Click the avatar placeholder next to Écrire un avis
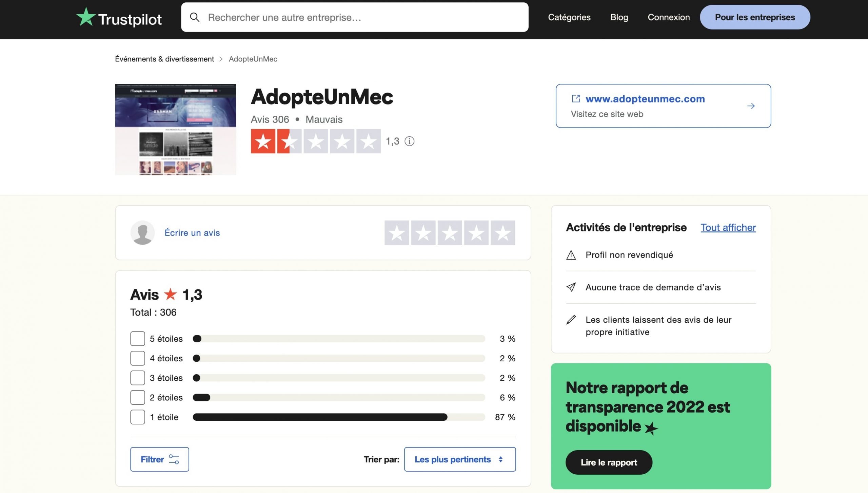The image size is (868, 493). [142, 233]
